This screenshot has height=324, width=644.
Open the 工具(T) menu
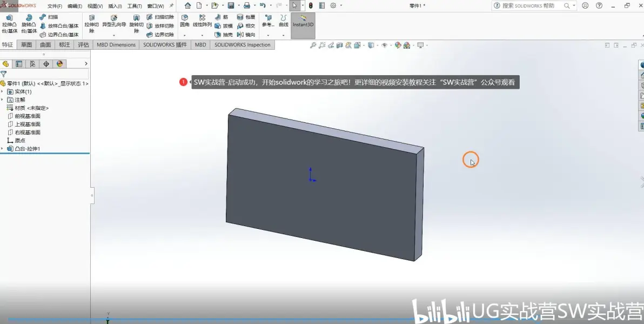pyautogui.click(x=135, y=6)
